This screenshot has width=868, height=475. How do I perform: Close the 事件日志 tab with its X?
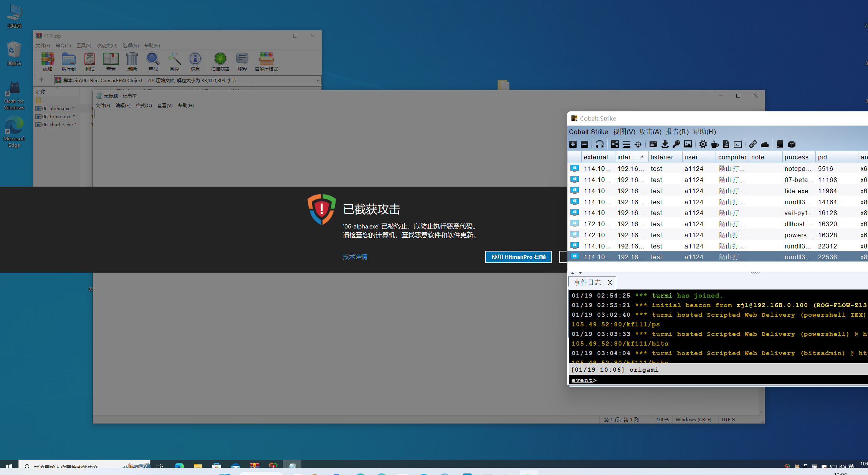point(610,283)
